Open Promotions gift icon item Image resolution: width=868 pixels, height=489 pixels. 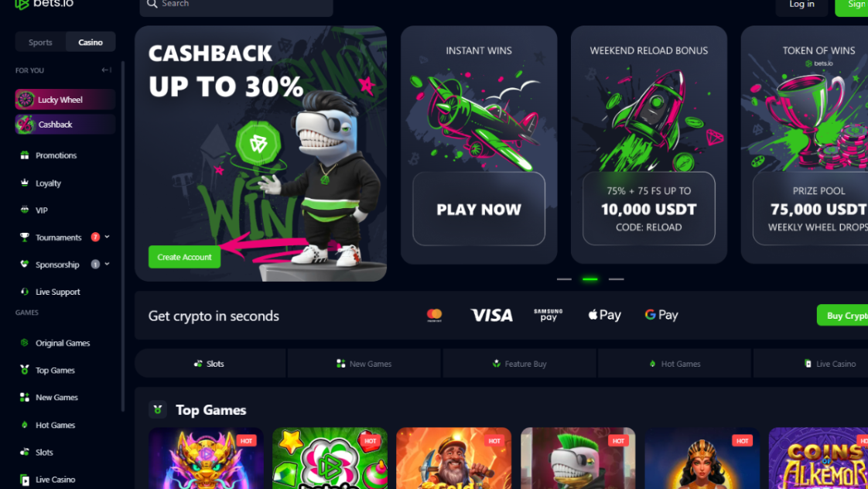click(24, 155)
